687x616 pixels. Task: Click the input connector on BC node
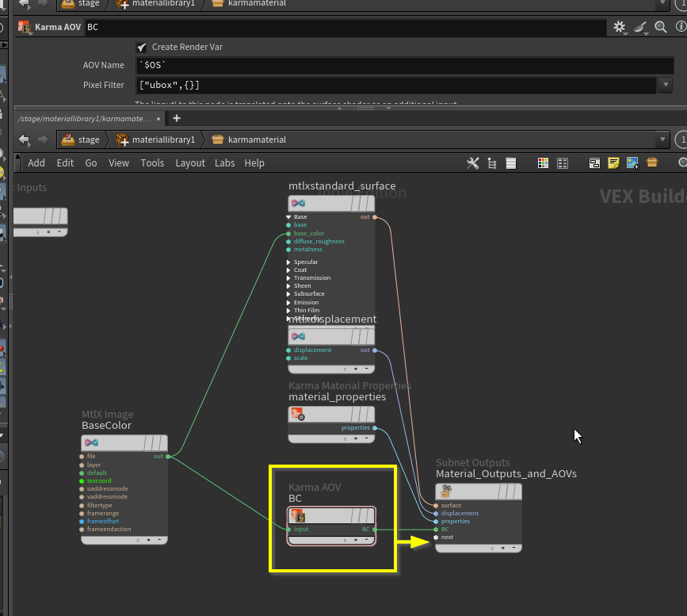[x=288, y=530]
